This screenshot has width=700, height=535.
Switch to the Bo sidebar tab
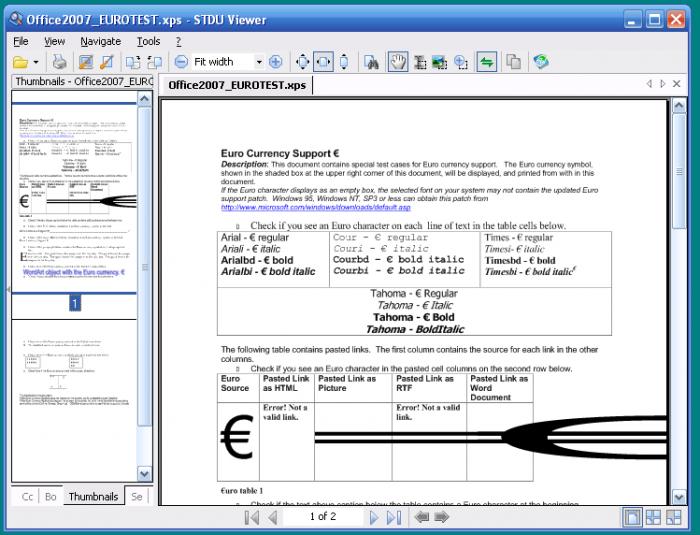coord(50,497)
